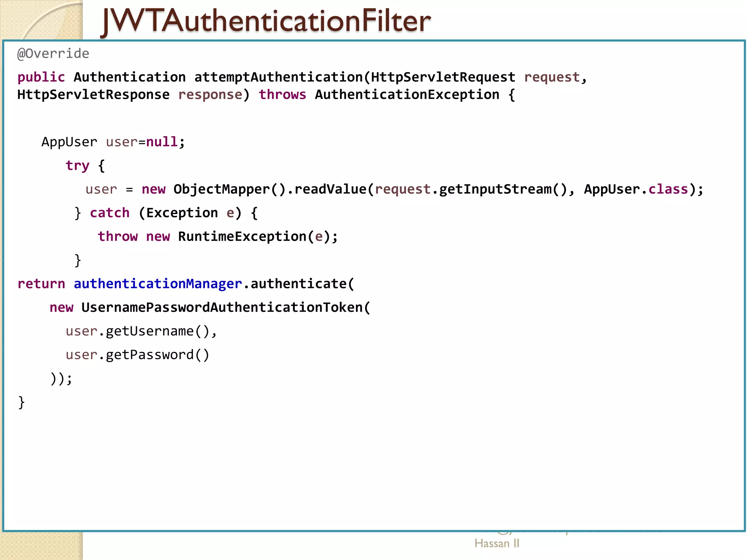
Task: Click the JWTAuthenticationFilter slide title
Action: point(266,21)
